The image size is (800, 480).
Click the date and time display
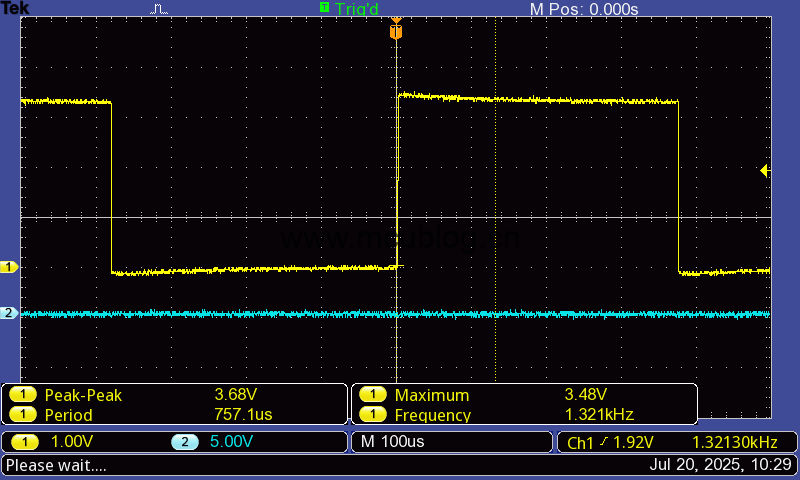coord(720,465)
